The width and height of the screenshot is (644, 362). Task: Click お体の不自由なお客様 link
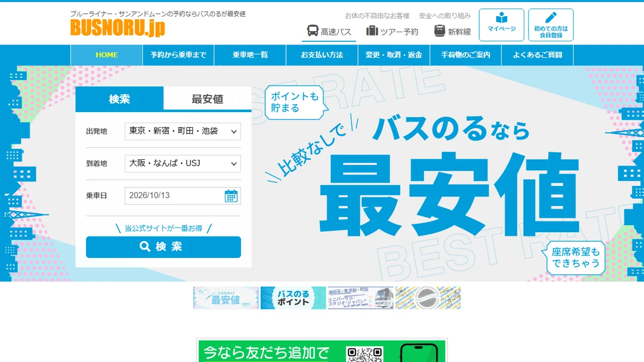pos(377,16)
